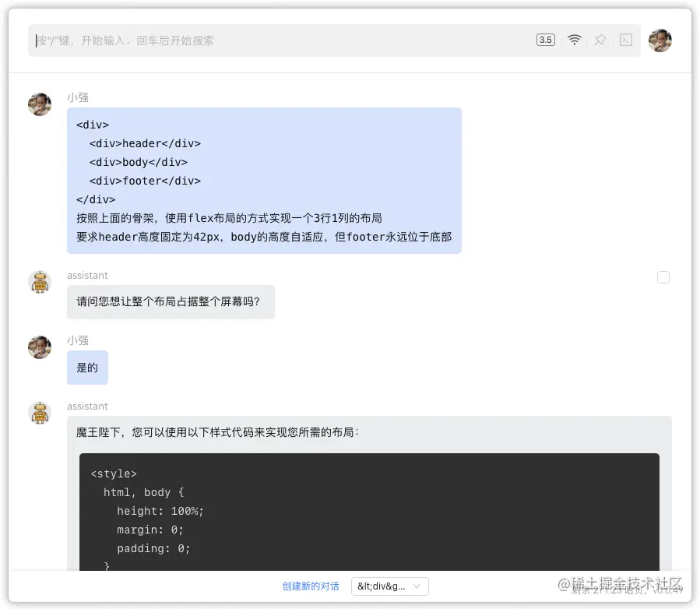Pin the window with the pin icon

click(x=600, y=40)
